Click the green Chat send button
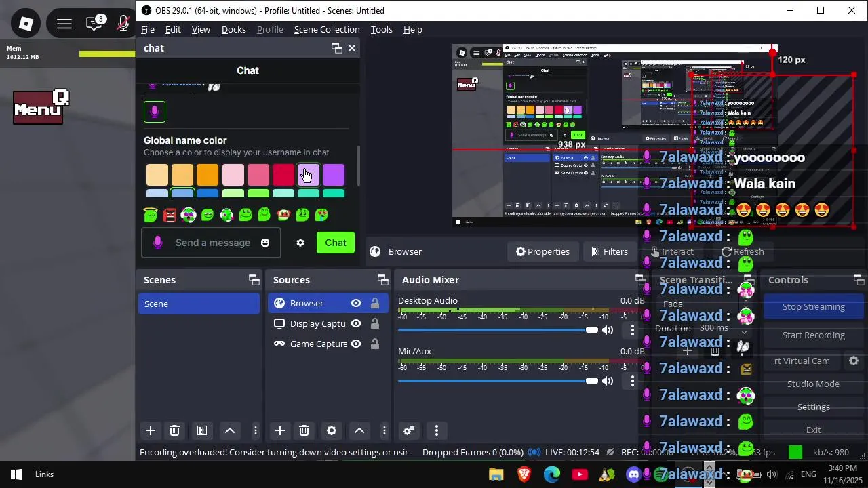This screenshot has height=488, width=868. 336,243
